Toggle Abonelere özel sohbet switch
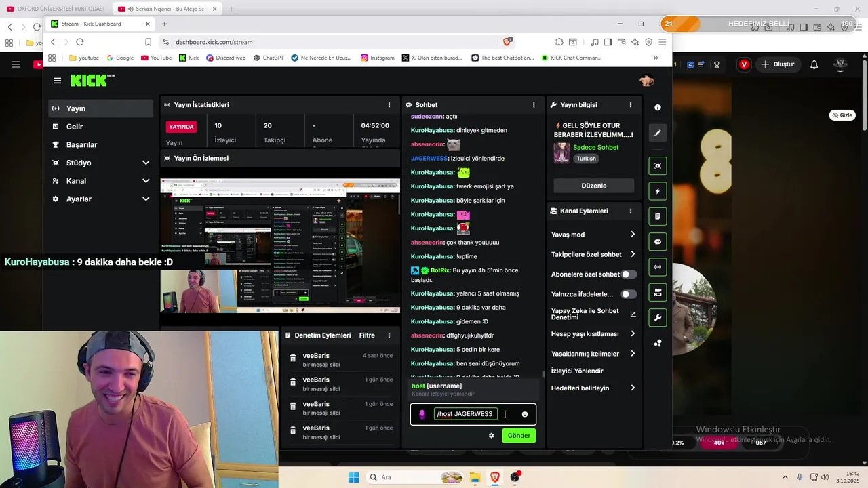Screen dimensions: 868x488 629,274
